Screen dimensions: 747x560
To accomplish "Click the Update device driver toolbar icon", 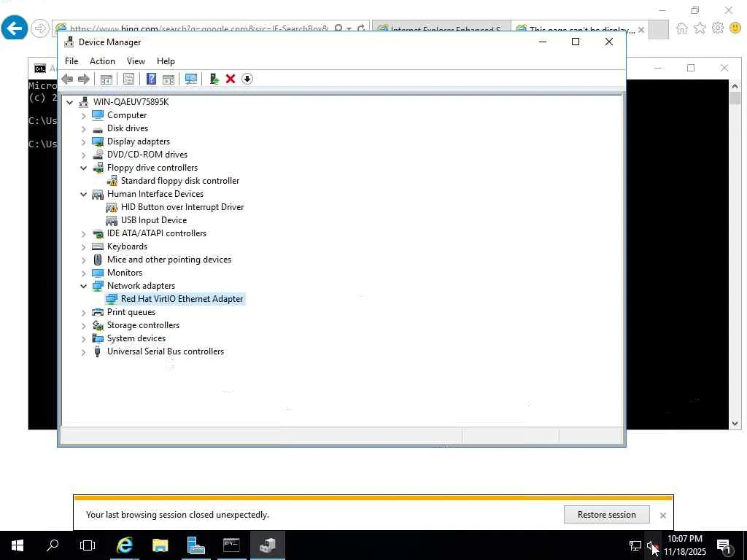I will [x=214, y=79].
